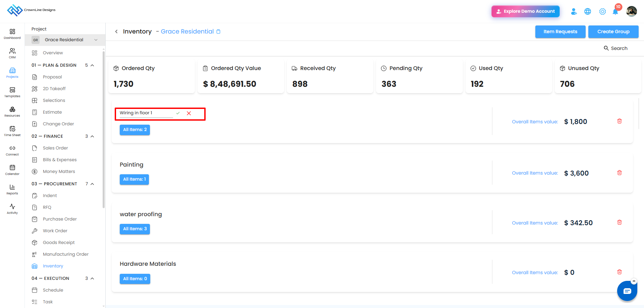Open Goods Receipt menu item
644x308 pixels.
coord(59,243)
